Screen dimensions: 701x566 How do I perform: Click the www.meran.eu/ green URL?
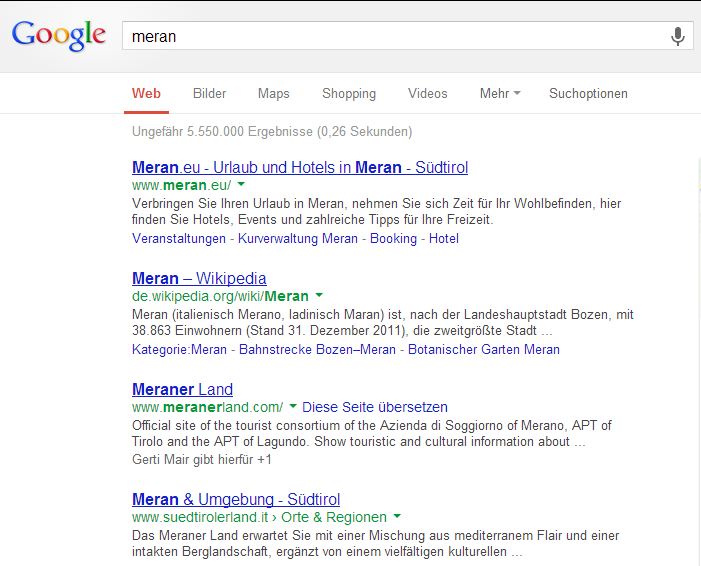[182, 185]
